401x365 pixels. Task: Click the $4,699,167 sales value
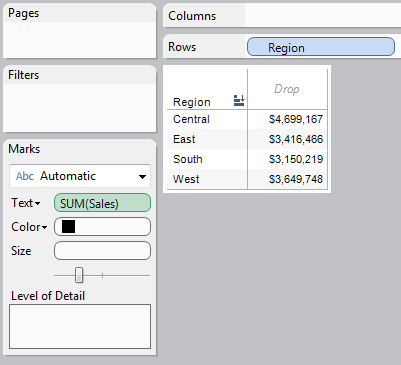296,119
